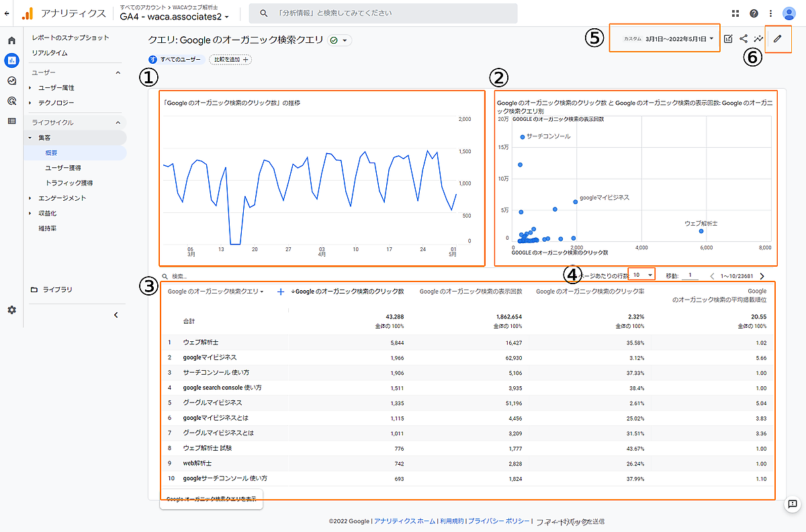This screenshot has width=806, height=532.
Task: Open the date range dropdown
Action: [x=679, y=39]
